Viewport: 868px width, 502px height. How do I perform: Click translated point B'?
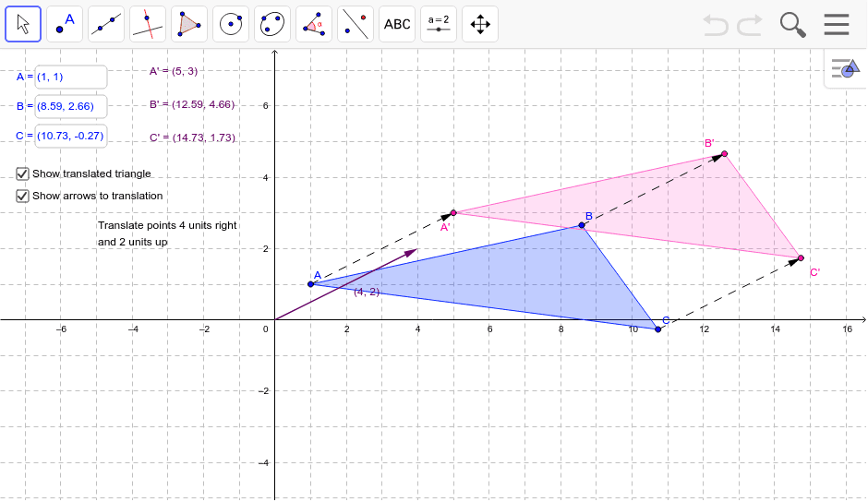tap(725, 154)
